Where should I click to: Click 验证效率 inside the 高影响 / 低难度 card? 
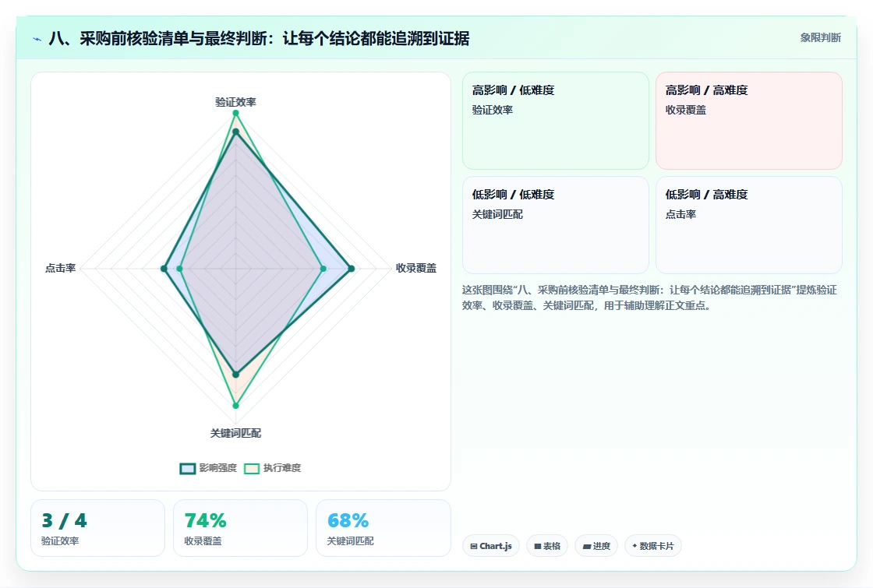492,110
